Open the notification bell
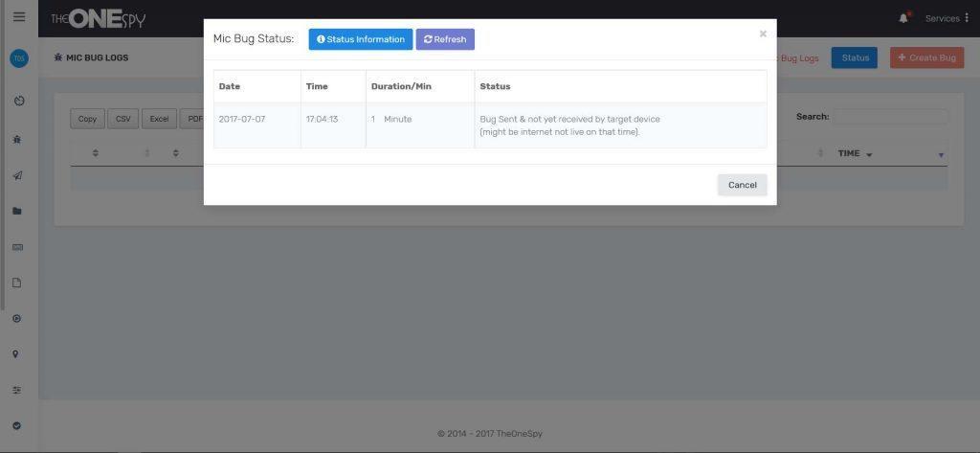 tap(903, 18)
